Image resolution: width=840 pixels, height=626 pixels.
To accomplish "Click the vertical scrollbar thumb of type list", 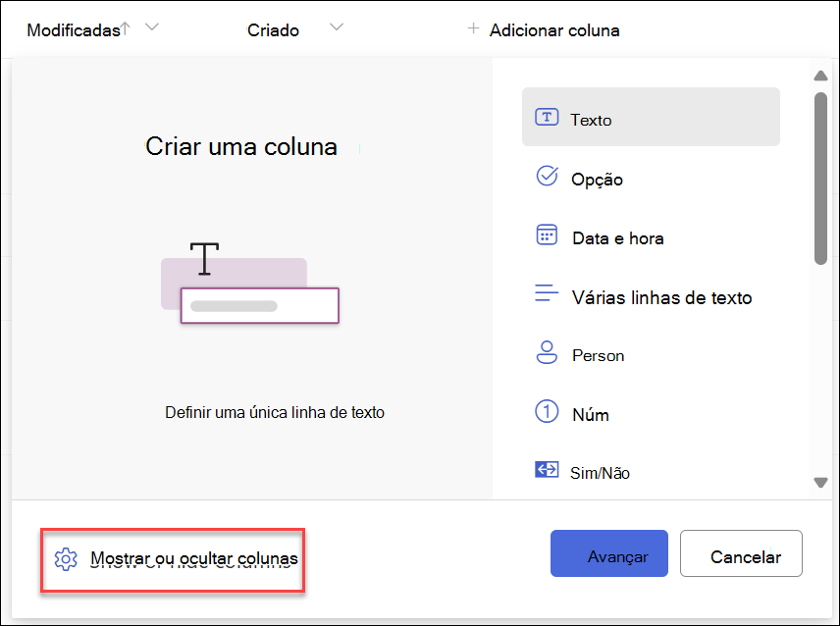I will click(x=820, y=179).
